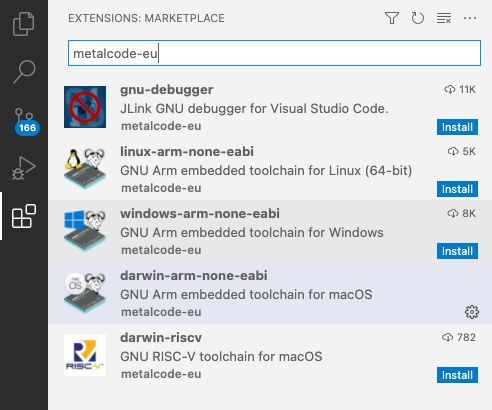Open the gnu-debugger extension title

[167, 90]
